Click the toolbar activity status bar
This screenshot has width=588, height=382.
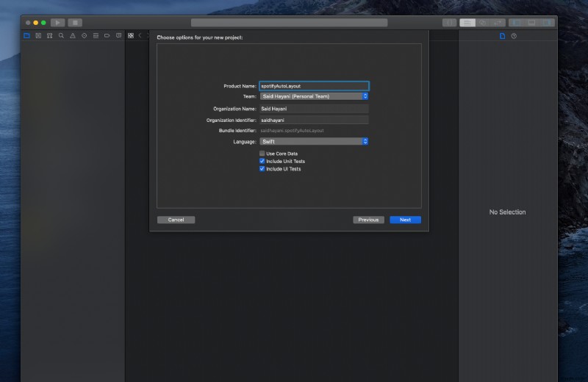[x=289, y=23]
